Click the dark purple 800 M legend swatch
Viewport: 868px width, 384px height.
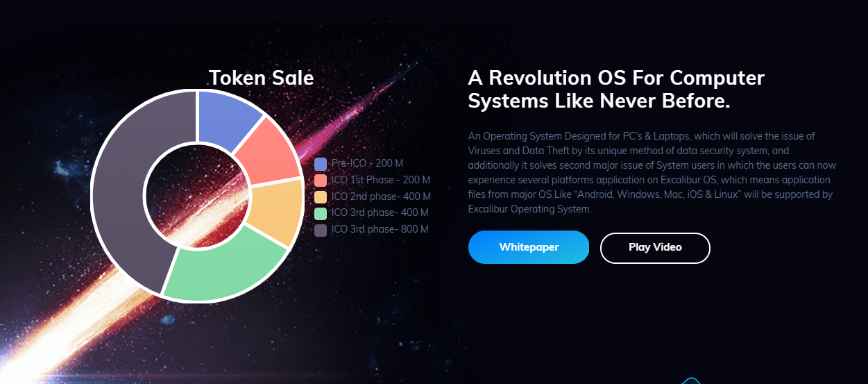(321, 230)
